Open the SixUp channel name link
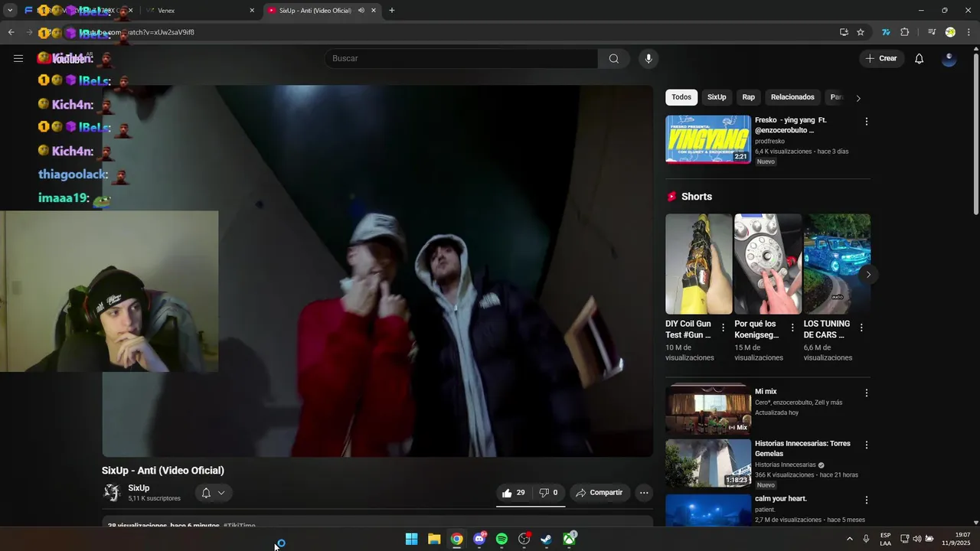This screenshot has height=551, width=980. pos(139,488)
